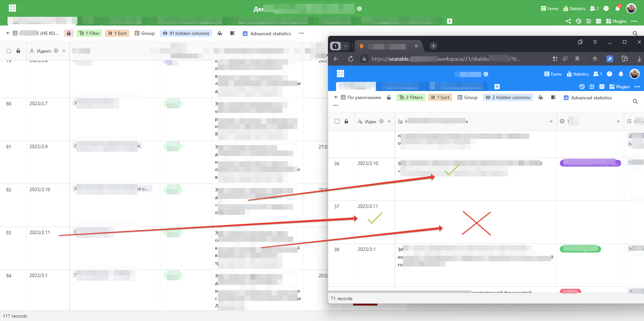Toggle select-all checkbox in green window table
This screenshot has height=321, width=644.
click(x=9, y=51)
